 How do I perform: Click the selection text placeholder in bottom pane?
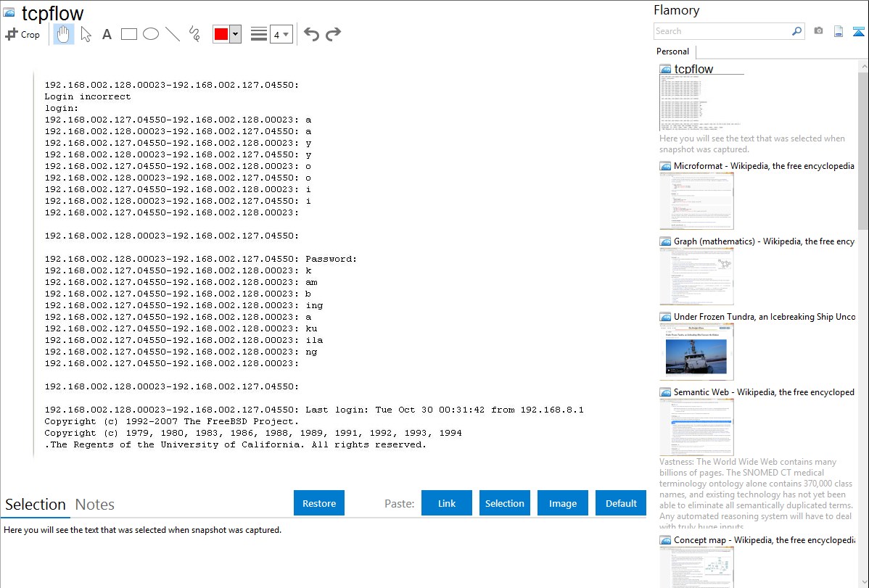tap(142, 530)
